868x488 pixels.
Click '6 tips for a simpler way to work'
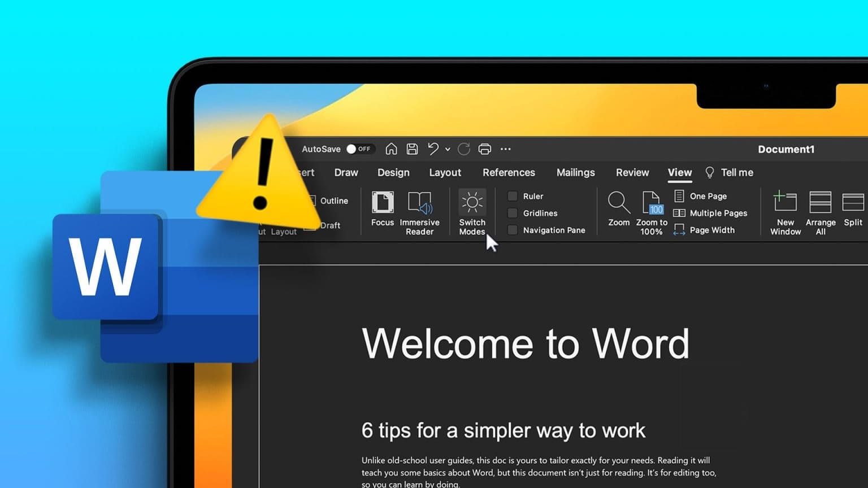[x=503, y=430]
